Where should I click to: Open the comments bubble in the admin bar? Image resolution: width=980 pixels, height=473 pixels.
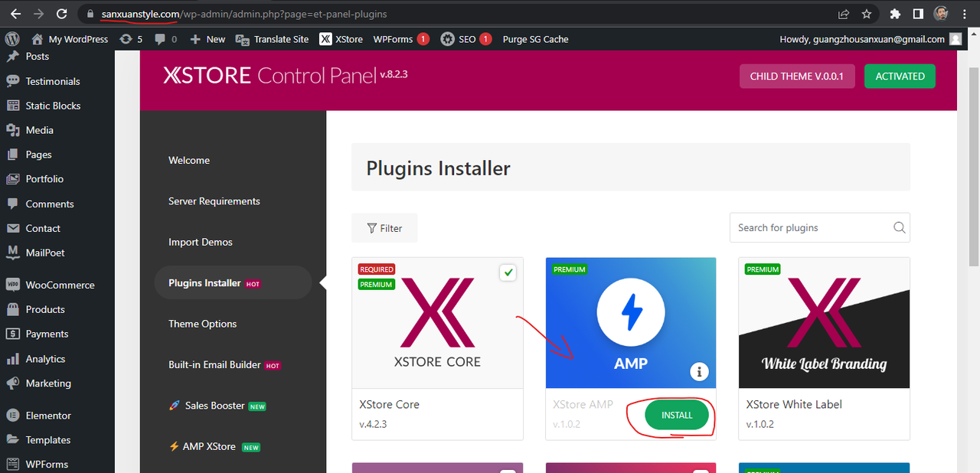tap(165, 39)
